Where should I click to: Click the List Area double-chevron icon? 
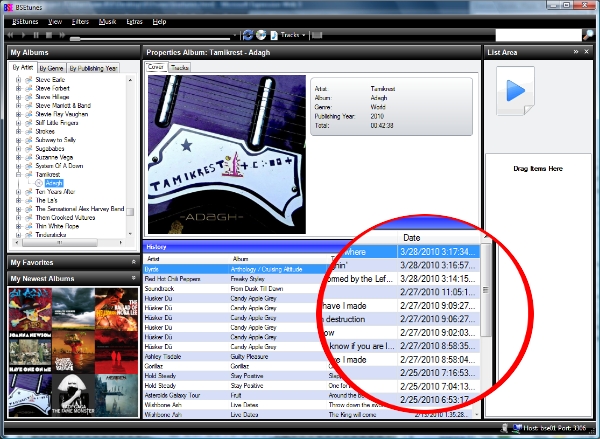click(576, 52)
